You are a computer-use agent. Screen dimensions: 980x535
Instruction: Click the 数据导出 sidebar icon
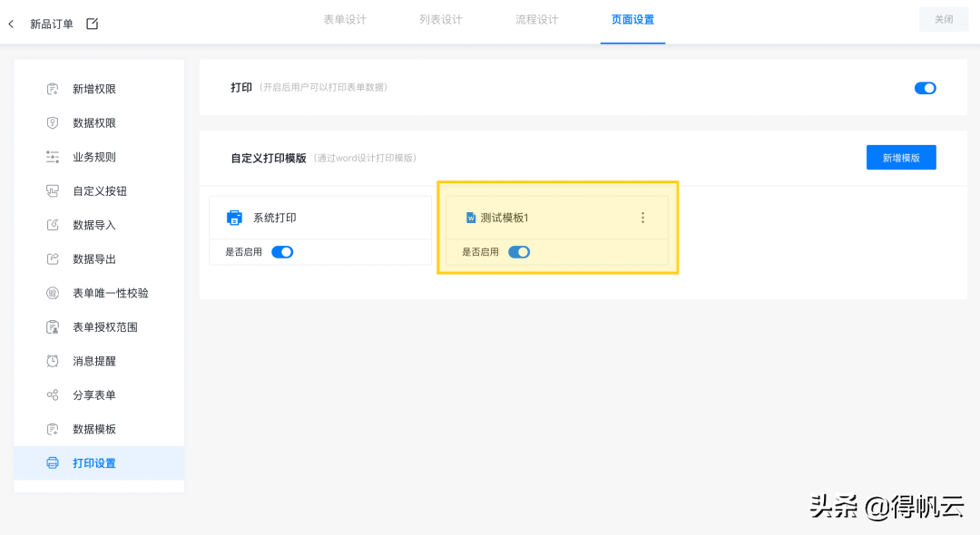pyautogui.click(x=53, y=259)
